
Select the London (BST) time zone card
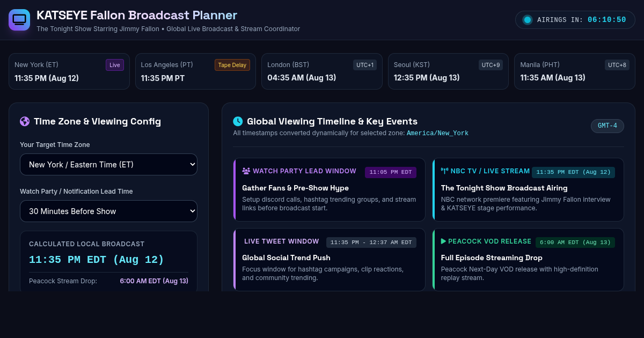322,71
